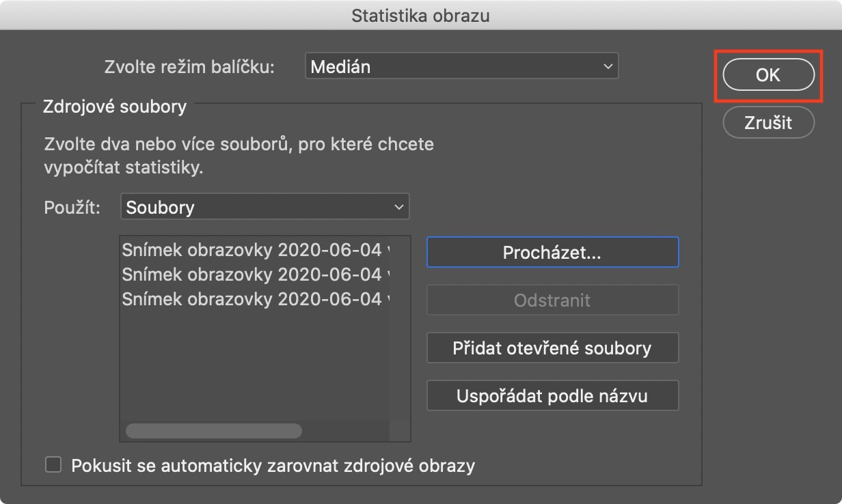
Task: Open the Medián stack mode dropdown
Action: coord(461,67)
